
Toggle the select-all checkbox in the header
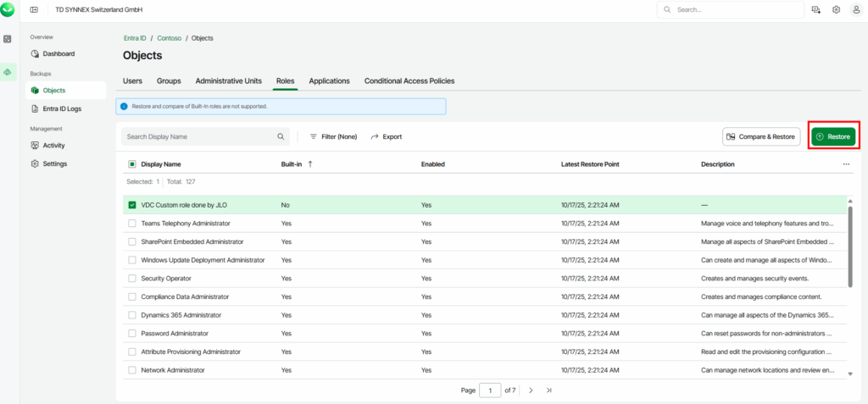131,164
